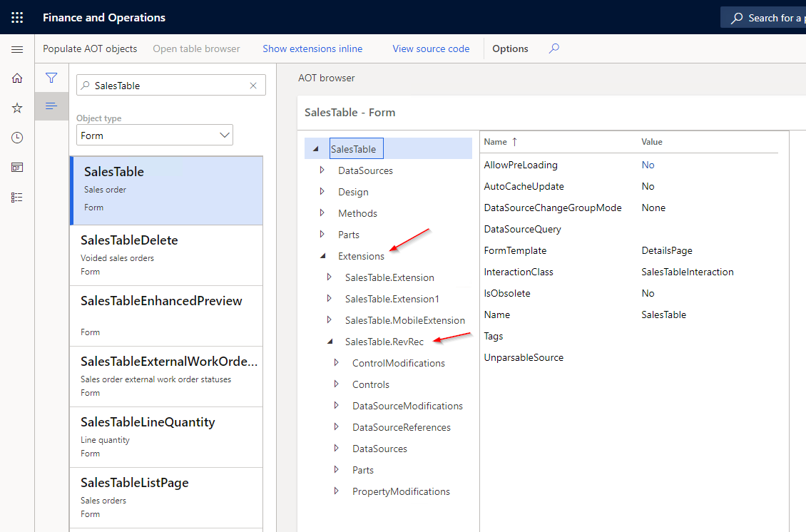806x532 pixels.
Task: Click Populate AOT objects
Action: (x=90, y=48)
